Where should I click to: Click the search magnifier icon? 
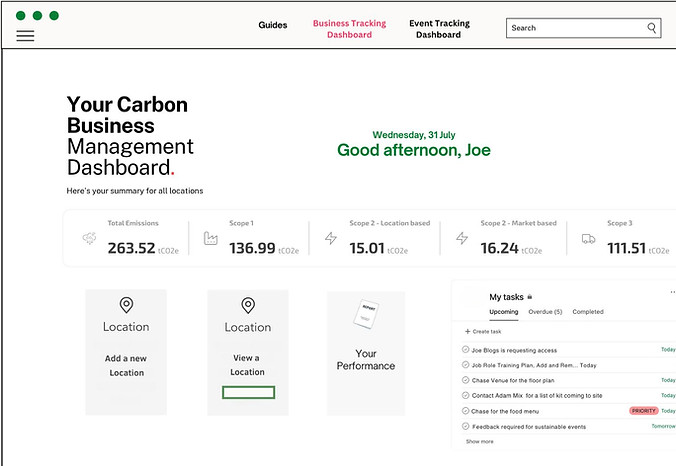(x=651, y=28)
